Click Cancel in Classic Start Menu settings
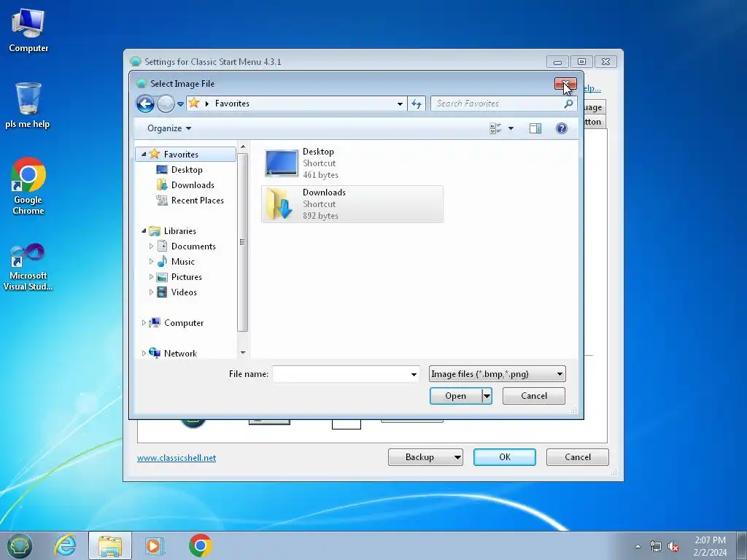This screenshot has height=560, width=747. click(x=578, y=457)
